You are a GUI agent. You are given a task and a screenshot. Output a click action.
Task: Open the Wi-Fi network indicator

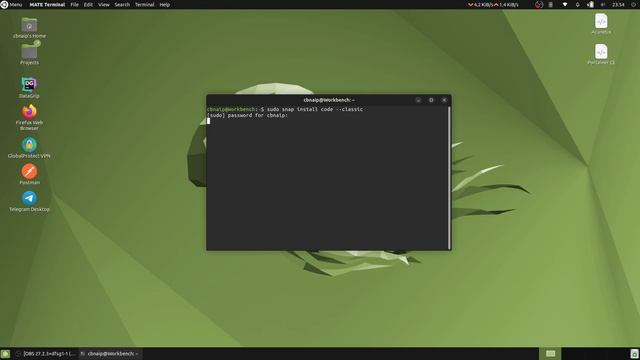[x=565, y=4]
